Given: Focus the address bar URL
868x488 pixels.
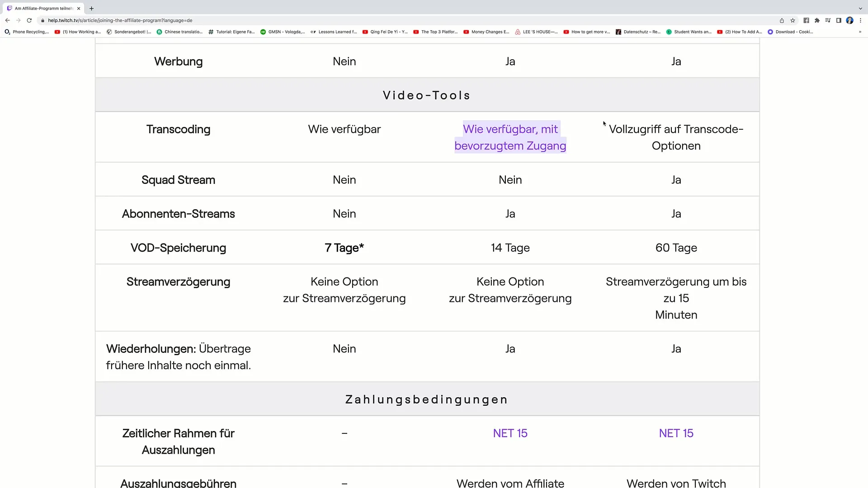Looking at the screenshot, I should click(x=120, y=20).
